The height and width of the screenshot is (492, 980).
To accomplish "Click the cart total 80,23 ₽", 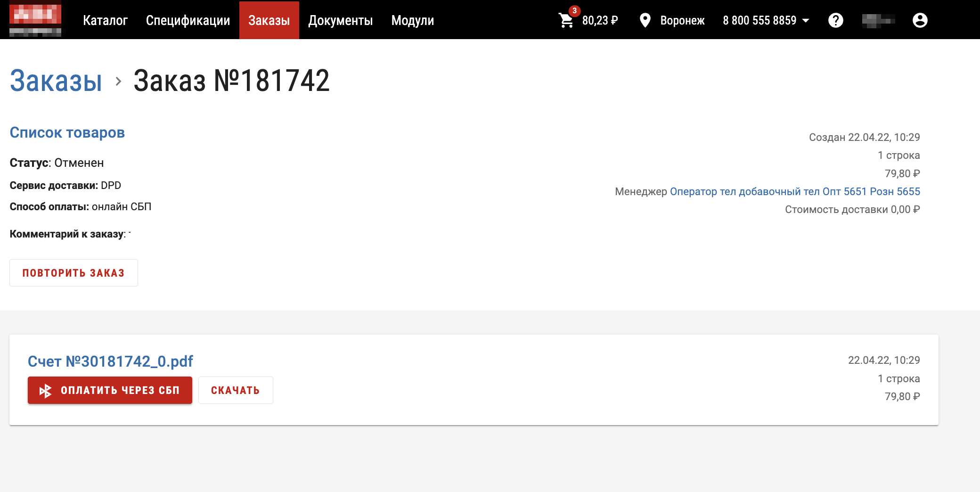I will point(600,21).
